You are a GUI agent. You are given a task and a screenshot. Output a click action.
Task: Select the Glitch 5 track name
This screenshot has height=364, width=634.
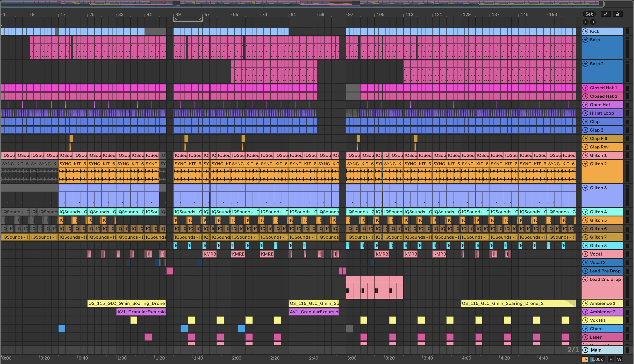click(x=598, y=220)
